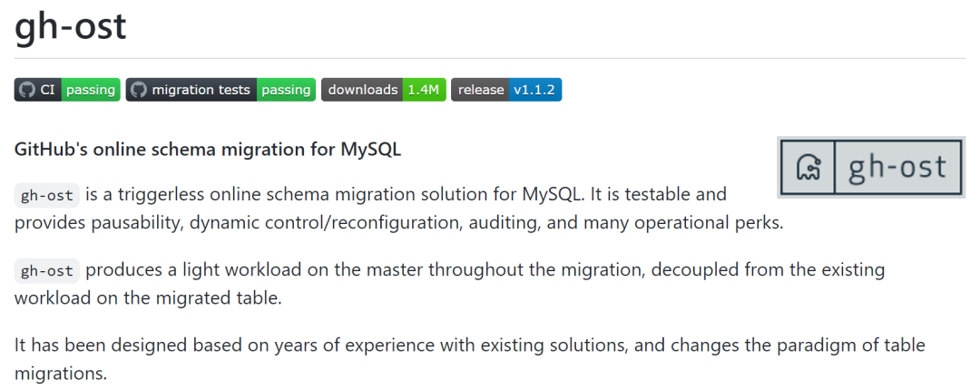Click the text "provides pausability, dynamic control/reconfiguration"
This screenshot has height=389, width=980.
[245, 223]
